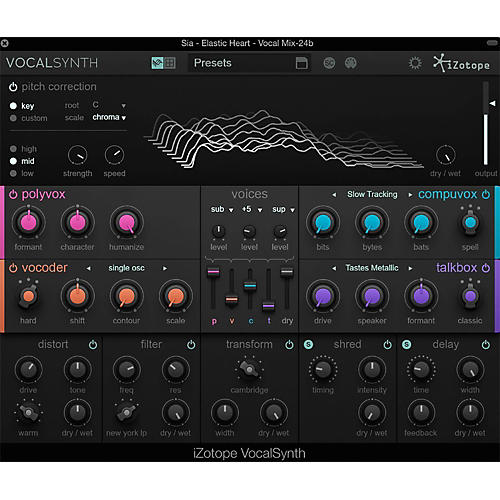Toggle polyvox power icon

pyautogui.click(x=13, y=194)
